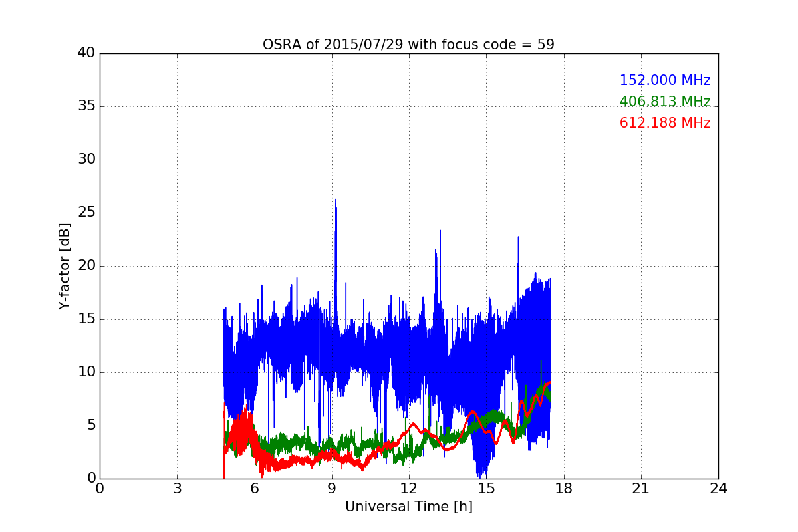This screenshot has height=532, width=798.
Task: Click y-axis tick label '25'
Action: tap(86, 213)
